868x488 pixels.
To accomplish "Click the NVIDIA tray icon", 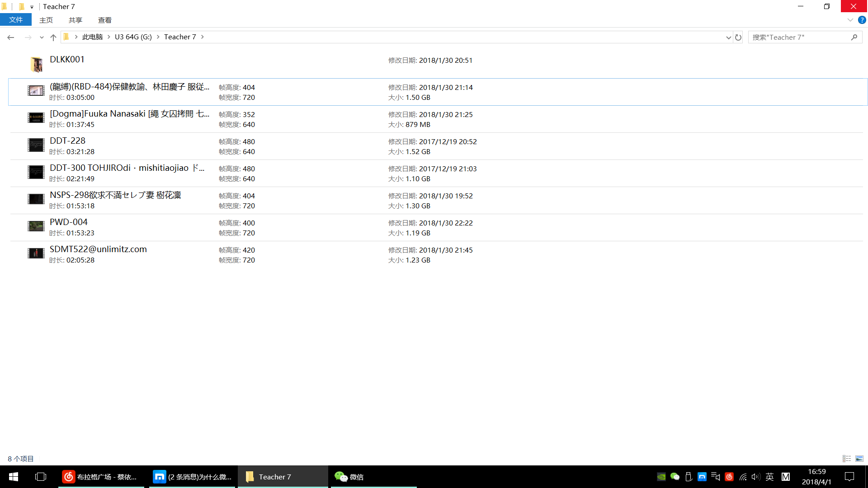I will click(x=661, y=477).
